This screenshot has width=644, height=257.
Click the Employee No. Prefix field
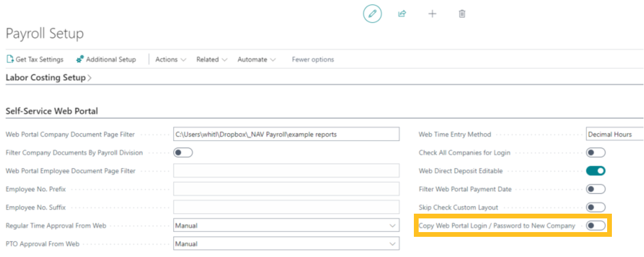pyautogui.click(x=286, y=189)
